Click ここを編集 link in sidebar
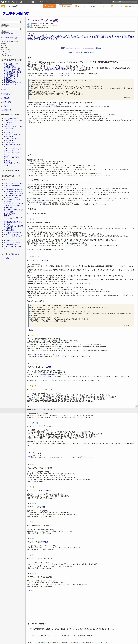The height and width of the screenshot is (644, 138). coord(5,258)
